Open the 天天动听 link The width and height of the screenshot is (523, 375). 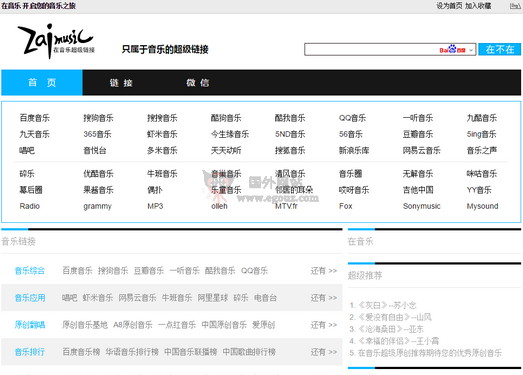226,150
